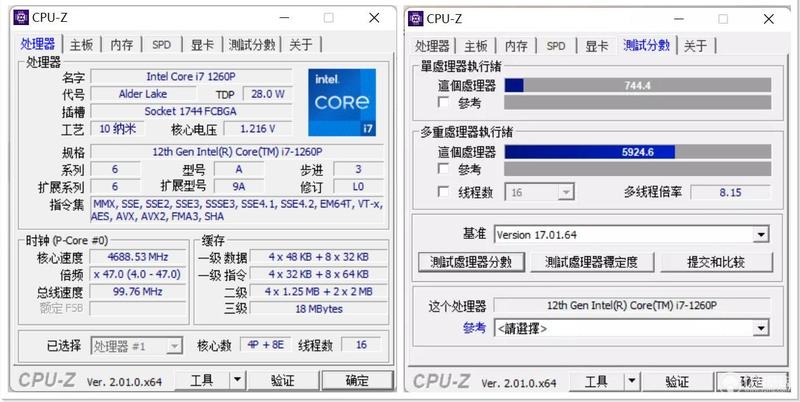The height and width of the screenshot is (402, 800).
Task: Open SPD tab in left window
Action: pyautogui.click(x=161, y=45)
